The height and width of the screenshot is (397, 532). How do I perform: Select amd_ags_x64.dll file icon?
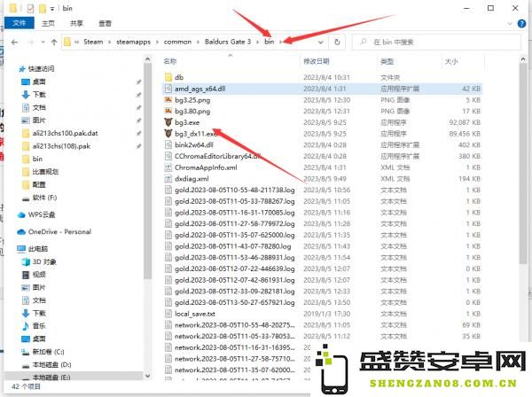point(168,89)
